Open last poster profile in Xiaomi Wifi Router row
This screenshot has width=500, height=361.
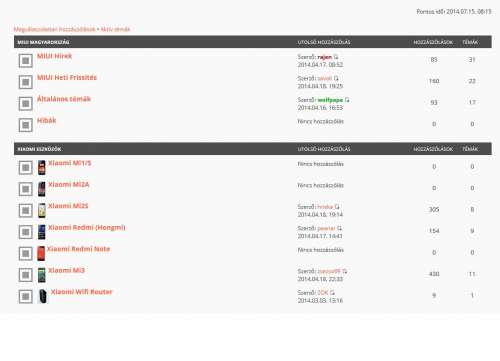point(323,293)
